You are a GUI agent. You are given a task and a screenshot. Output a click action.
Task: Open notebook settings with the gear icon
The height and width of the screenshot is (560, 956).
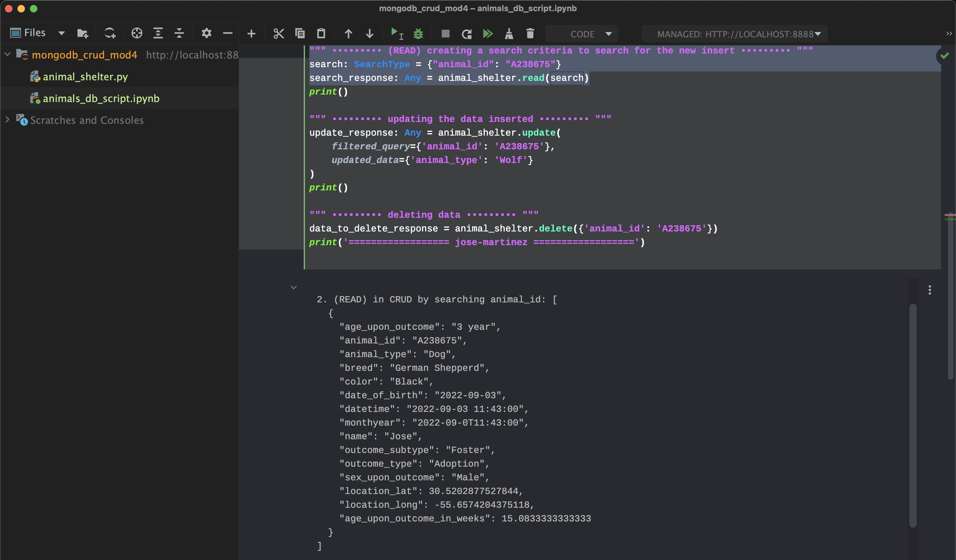(x=206, y=33)
